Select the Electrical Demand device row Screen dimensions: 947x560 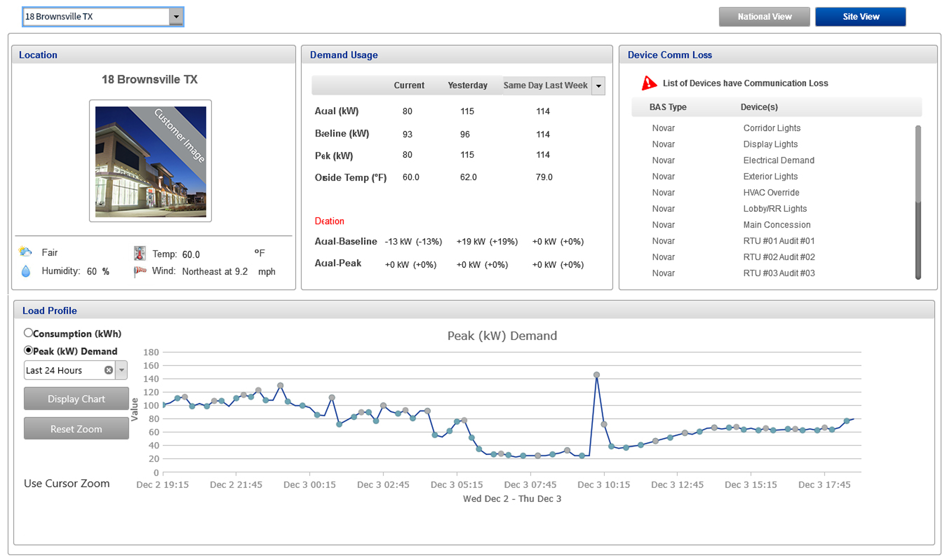[778, 160]
